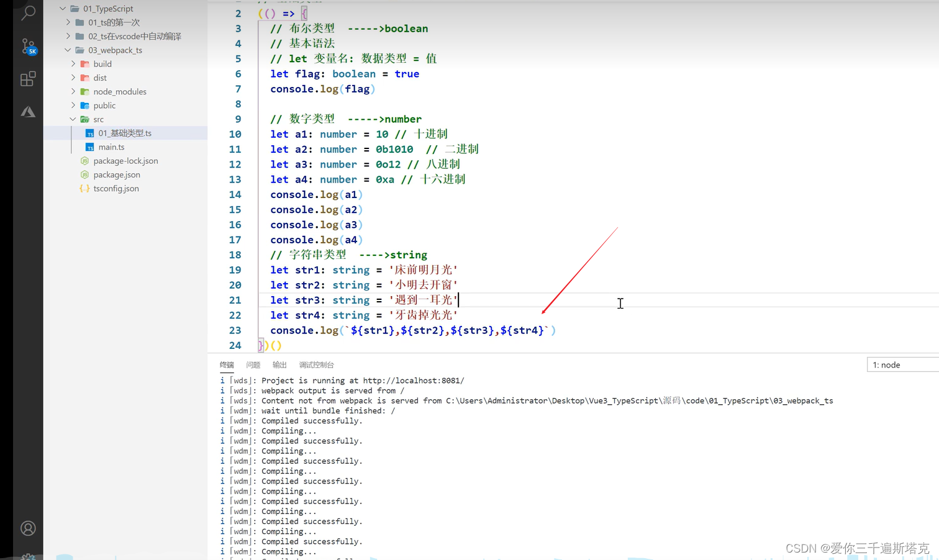Image resolution: width=939 pixels, height=560 pixels.
Task: Select the 输出 panel tab
Action: [x=279, y=364]
